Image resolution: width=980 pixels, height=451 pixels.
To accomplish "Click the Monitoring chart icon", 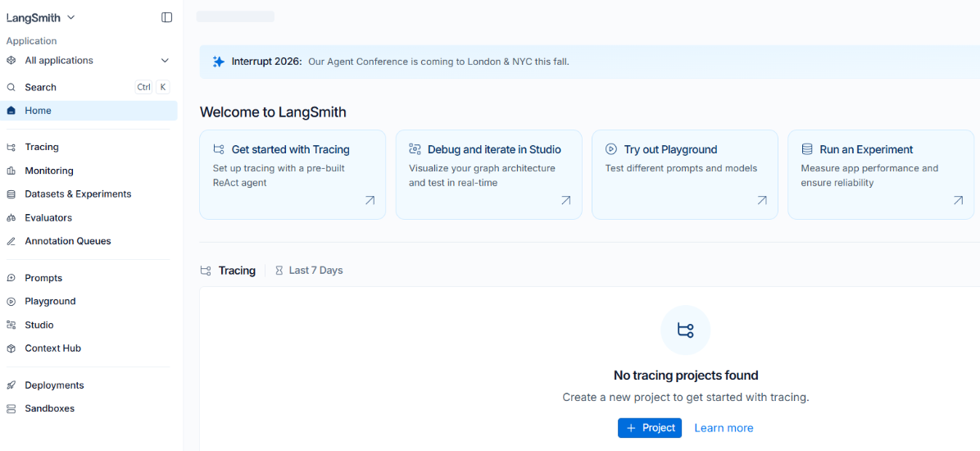I will [11, 171].
